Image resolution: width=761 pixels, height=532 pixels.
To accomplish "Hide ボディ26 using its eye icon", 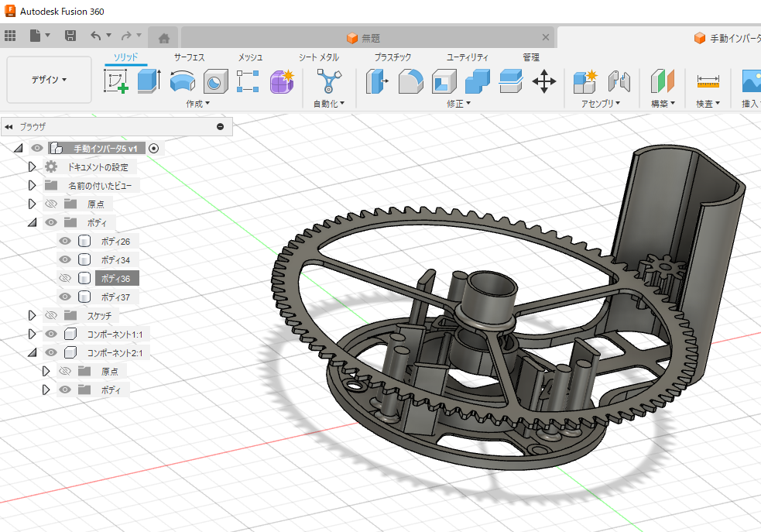I will 65,242.
